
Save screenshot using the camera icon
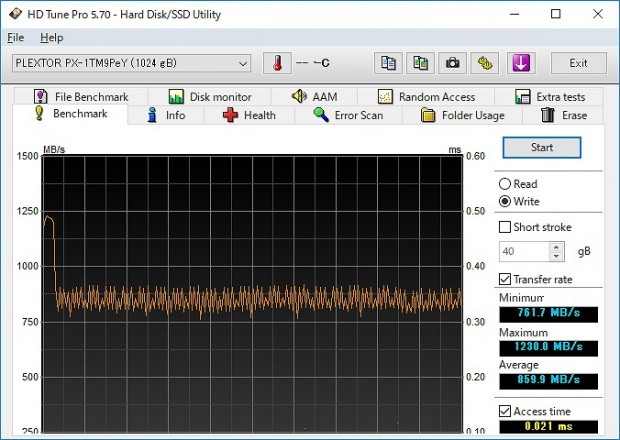point(453,63)
